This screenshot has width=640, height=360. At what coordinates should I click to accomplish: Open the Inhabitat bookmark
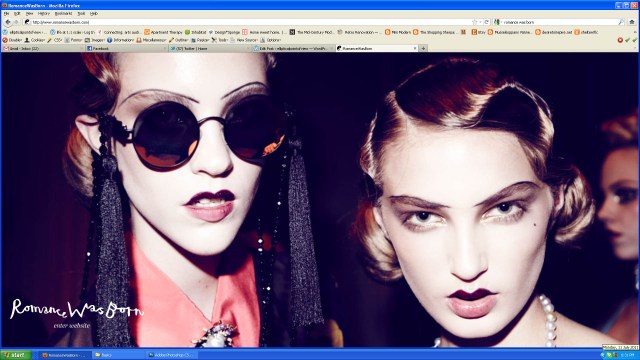click(196, 32)
